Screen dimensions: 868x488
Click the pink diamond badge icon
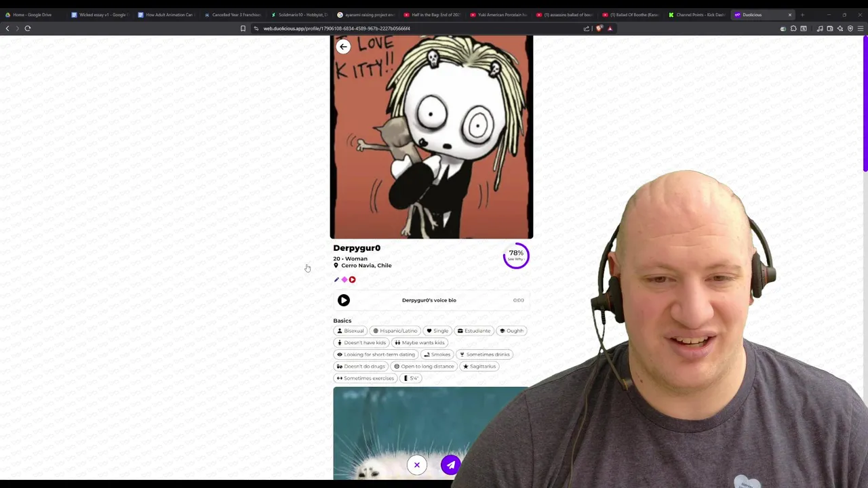click(344, 279)
